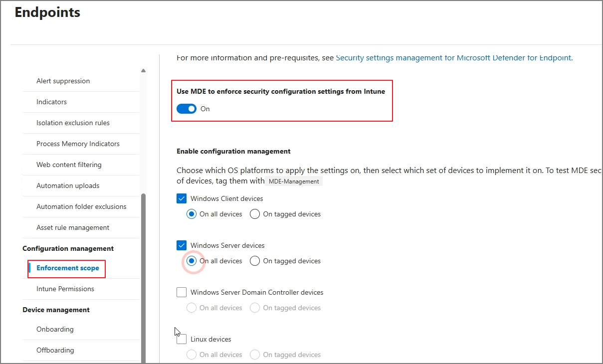Select On all devices under Linux devices

click(x=192, y=355)
